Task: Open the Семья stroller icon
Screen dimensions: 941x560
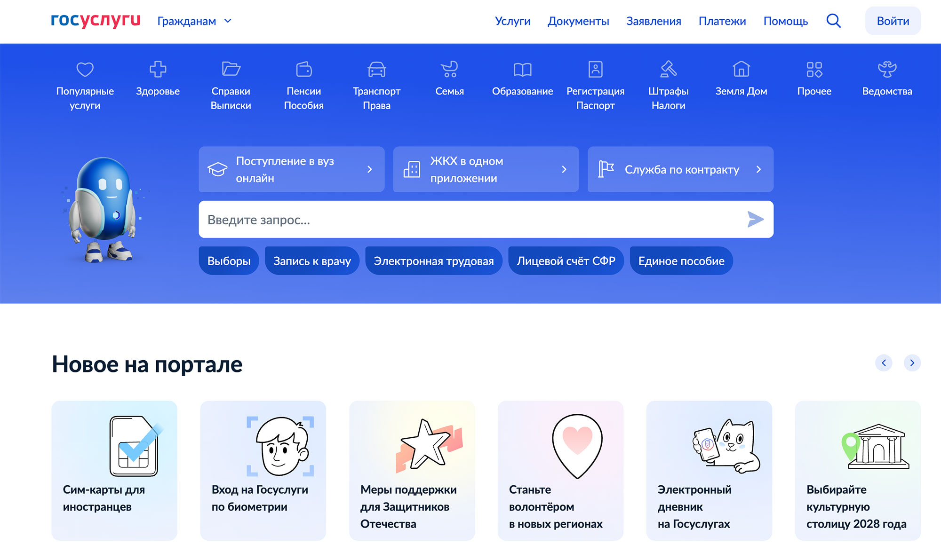Action: point(450,70)
